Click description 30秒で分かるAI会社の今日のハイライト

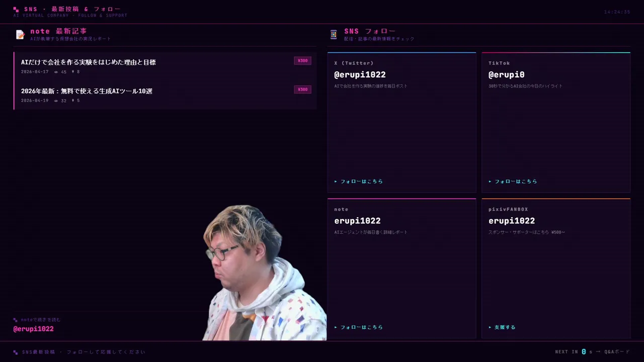(x=525, y=86)
